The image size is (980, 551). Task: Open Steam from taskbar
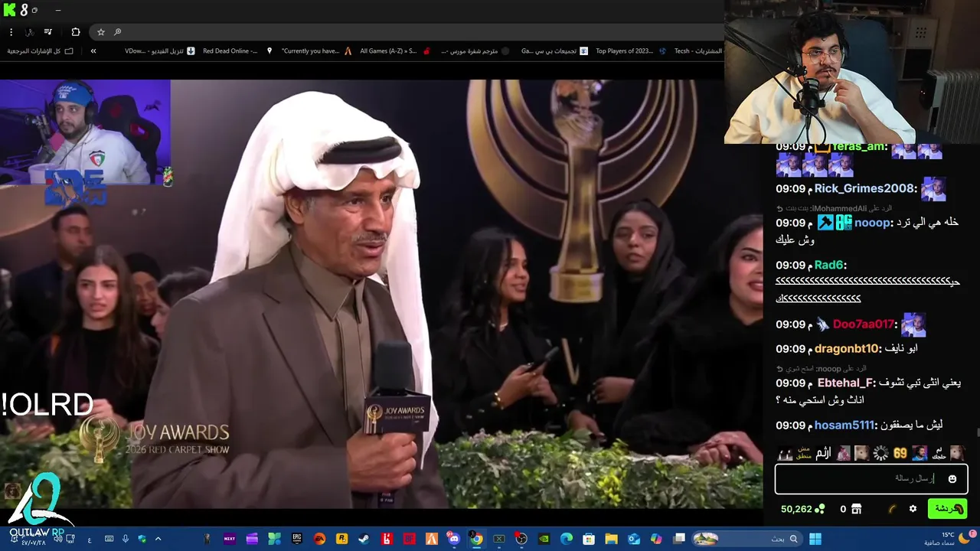pyautogui.click(x=364, y=539)
